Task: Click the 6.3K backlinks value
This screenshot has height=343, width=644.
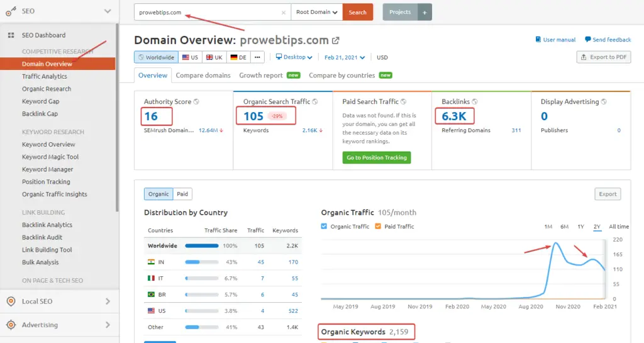Action: click(454, 116)
